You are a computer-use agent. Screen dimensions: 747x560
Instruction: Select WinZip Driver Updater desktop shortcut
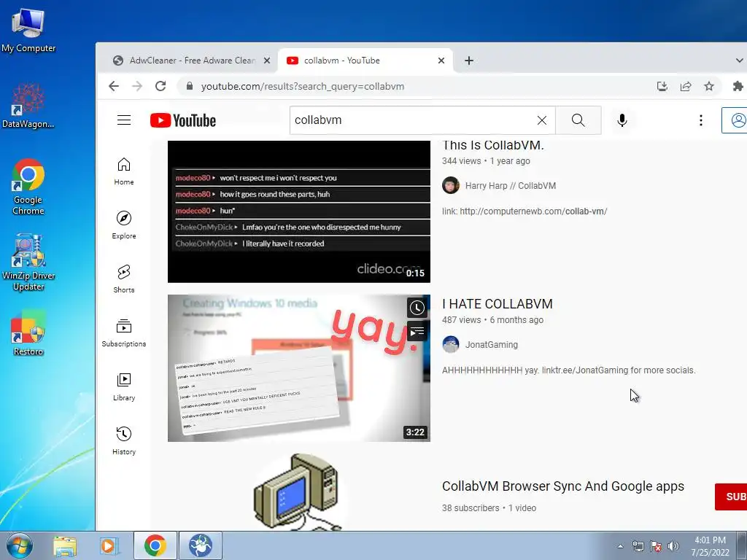(x=28, y=262)
